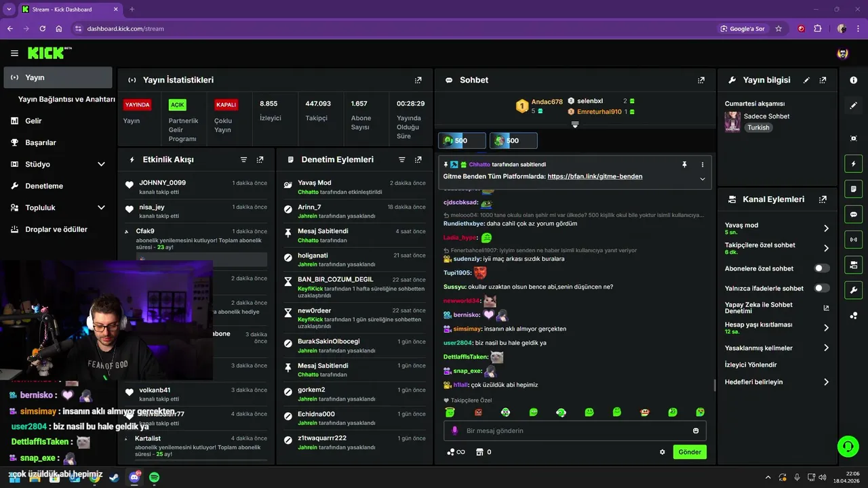The width and height of the screenshot is (868, 488).
Task: Click the first green 500 goal progress bar
Action: coord(462,140)
